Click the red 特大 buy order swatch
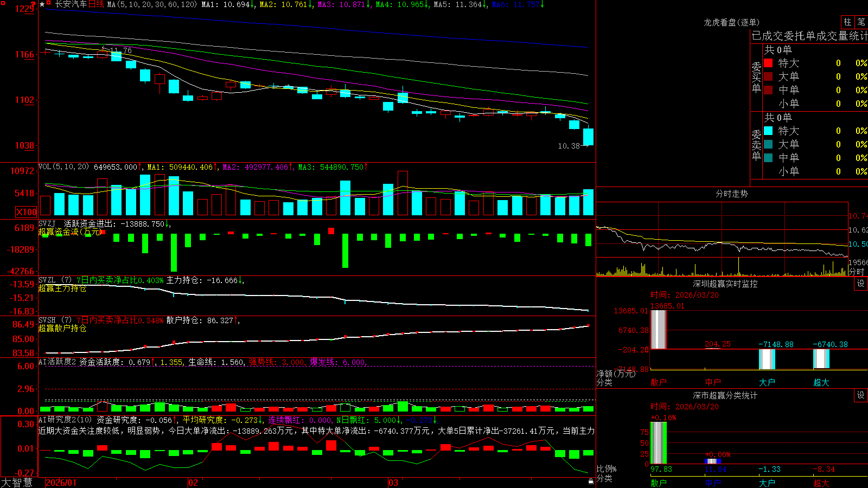Screen dimensions: 868x488 click(x=768, y=63)
